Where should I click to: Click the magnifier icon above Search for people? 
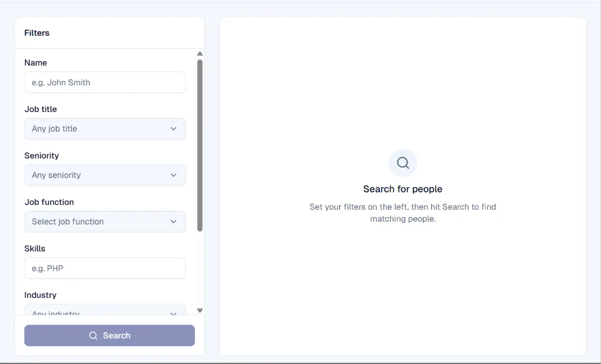(x=403, y=163)
